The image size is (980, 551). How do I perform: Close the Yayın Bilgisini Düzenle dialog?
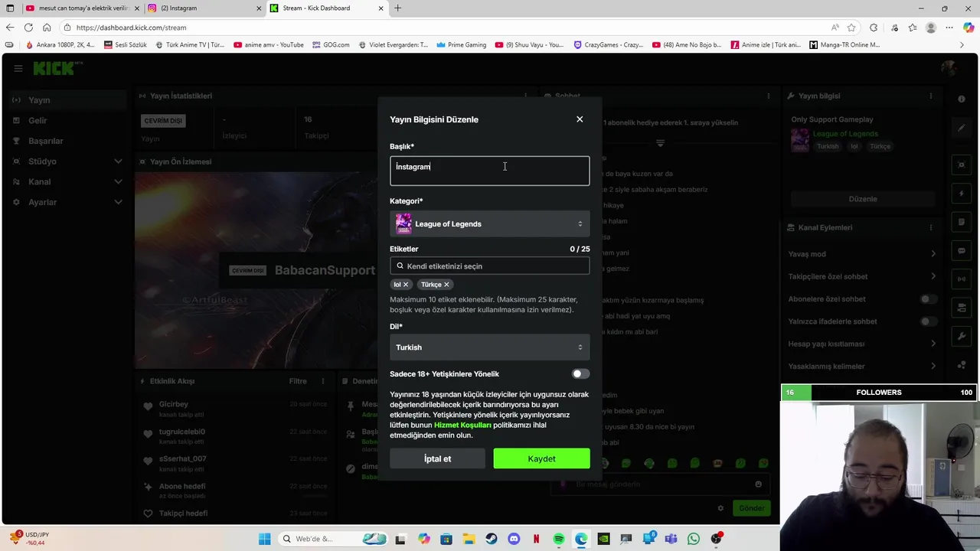(580, 119)
